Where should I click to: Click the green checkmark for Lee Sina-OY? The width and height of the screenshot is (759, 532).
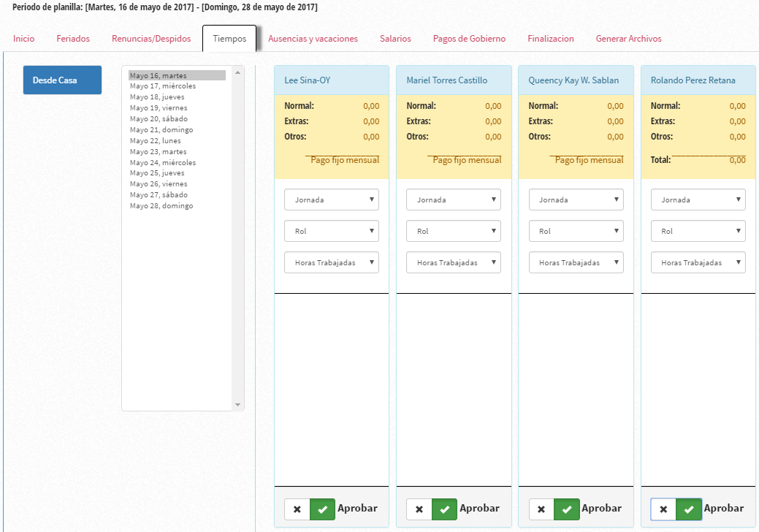point(322,509)
